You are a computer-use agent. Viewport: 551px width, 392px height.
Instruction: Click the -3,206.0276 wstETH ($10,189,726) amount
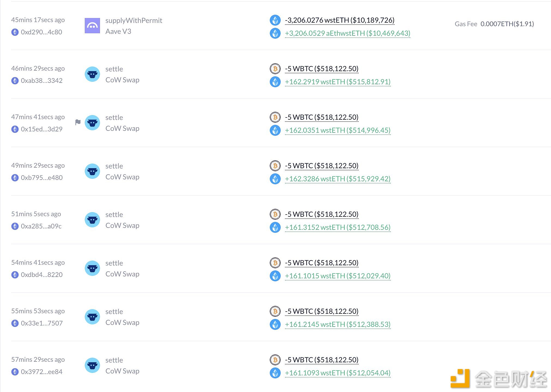point(340,20)
